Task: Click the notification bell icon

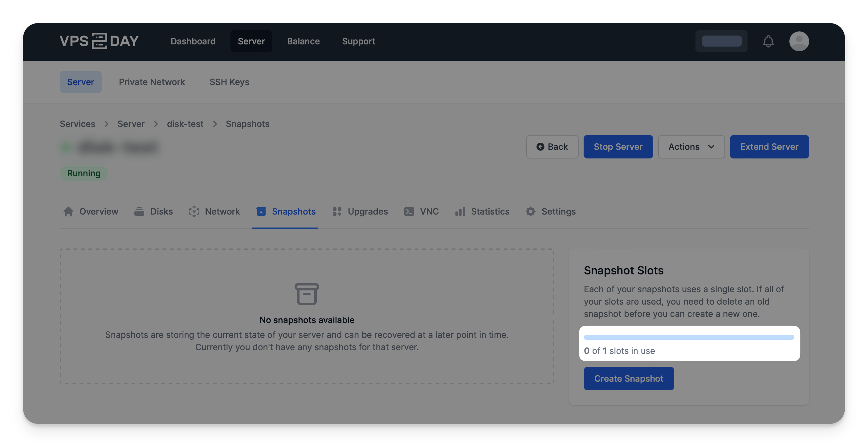Action: click(x=768, y=41)
